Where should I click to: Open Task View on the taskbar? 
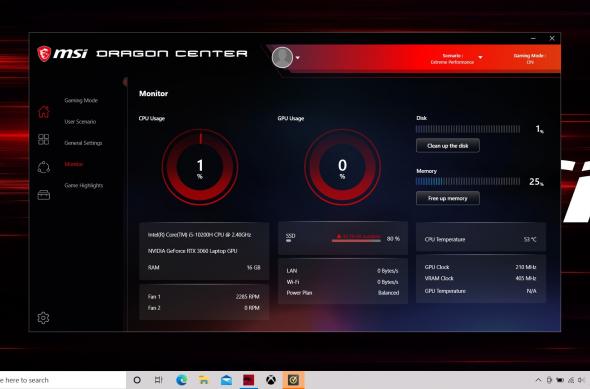pos(159,380)
